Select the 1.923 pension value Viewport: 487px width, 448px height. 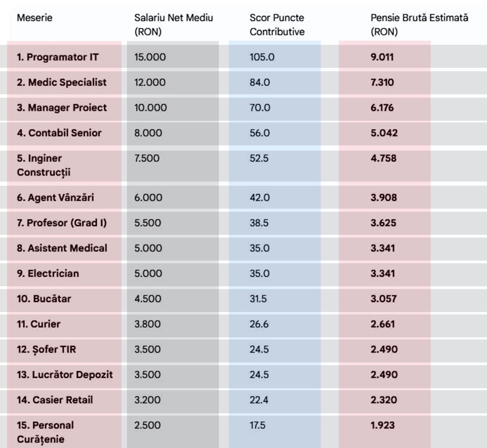tap(383, 425)
